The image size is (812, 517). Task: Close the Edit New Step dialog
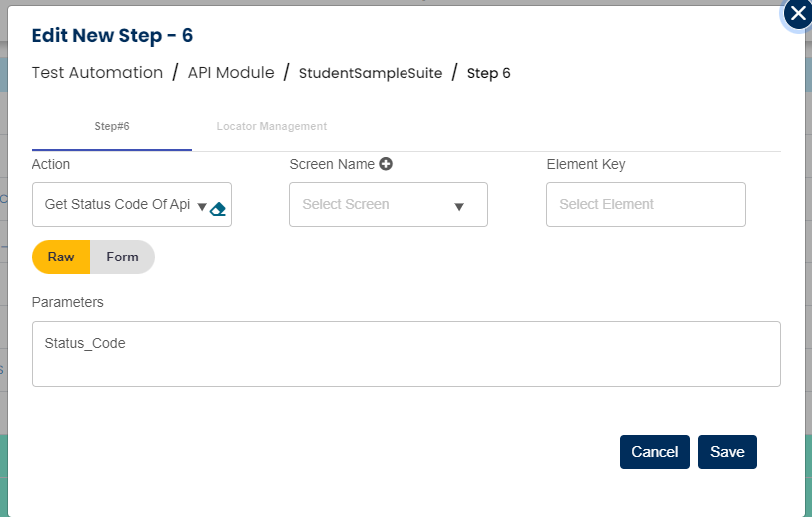point(797,14)
